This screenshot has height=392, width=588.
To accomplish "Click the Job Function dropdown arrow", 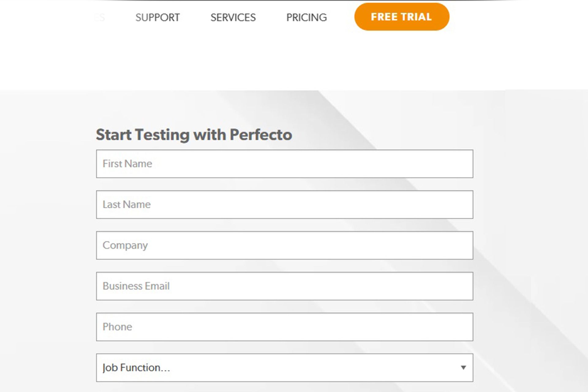I will tap(463, 367).
